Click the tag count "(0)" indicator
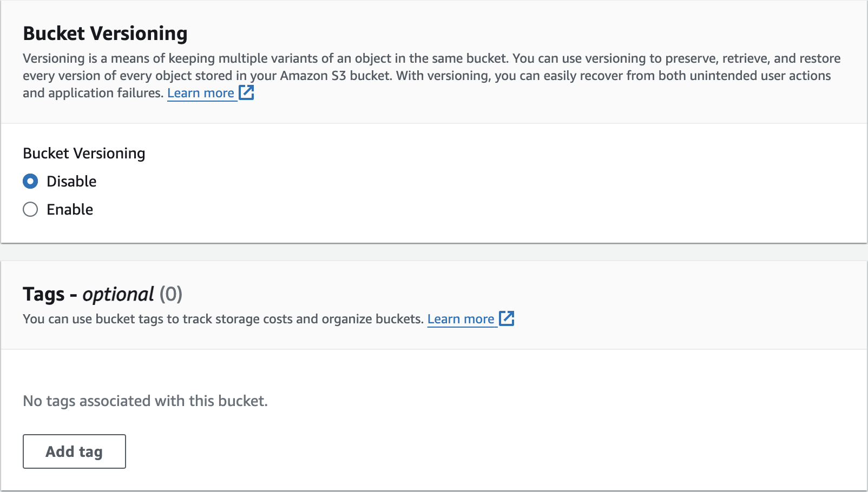The image size is (868, 492). pos(170,295)
